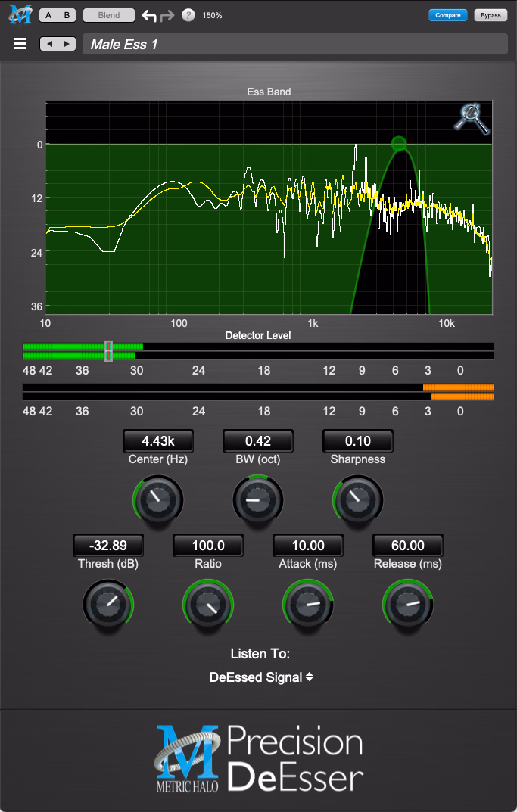Click the Center frequency knob
Image resolution: width=517 pixels, height=812 pixels.
[158, 500]
